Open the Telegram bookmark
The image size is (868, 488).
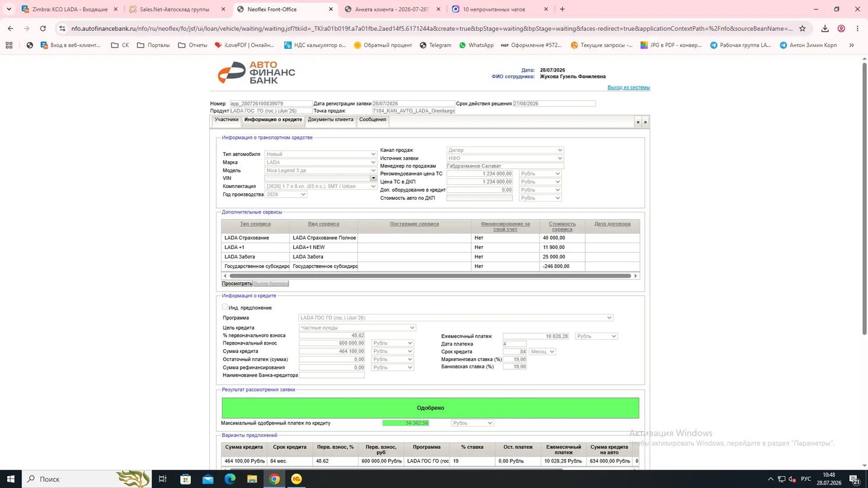click(x=436, y=45)
